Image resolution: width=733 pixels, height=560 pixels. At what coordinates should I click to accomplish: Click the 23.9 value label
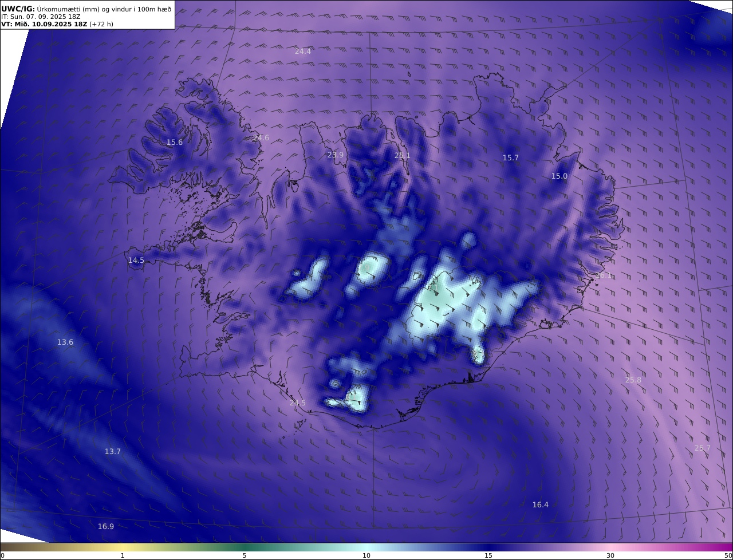coord(336,155)
